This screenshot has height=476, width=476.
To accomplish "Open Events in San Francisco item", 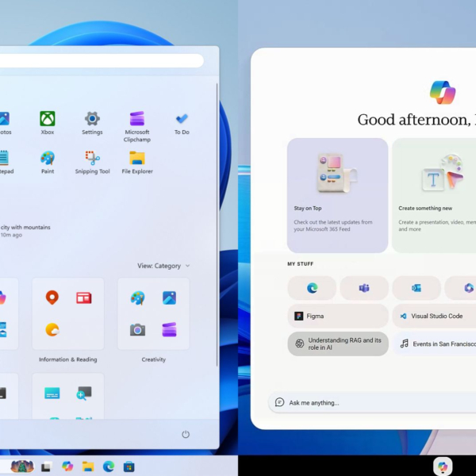I will click(435, 344).
